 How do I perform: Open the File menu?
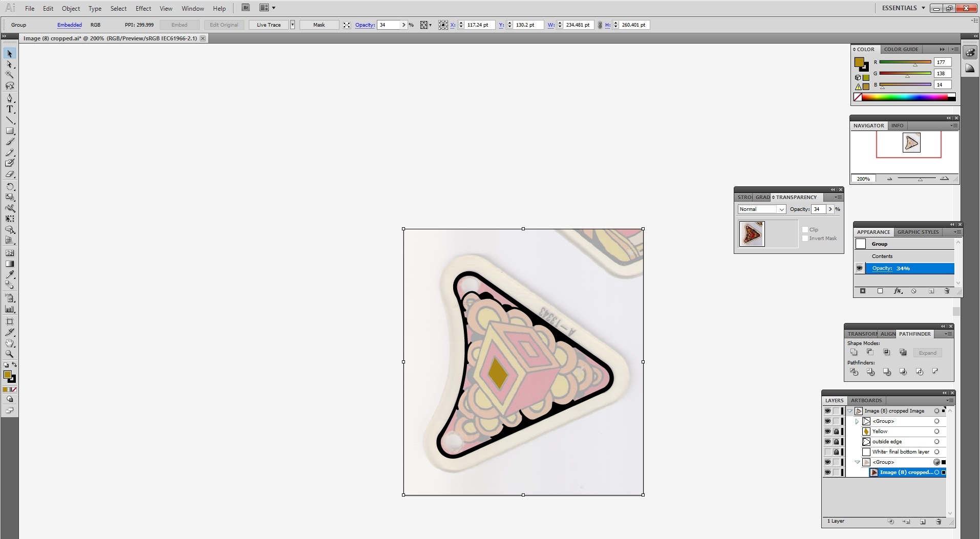(30, 8)
